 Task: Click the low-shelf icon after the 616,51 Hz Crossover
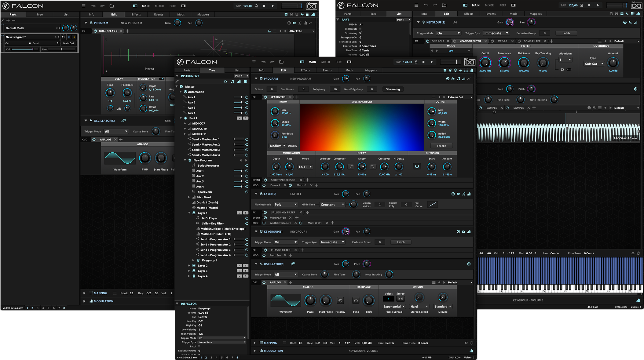point(351,167)
